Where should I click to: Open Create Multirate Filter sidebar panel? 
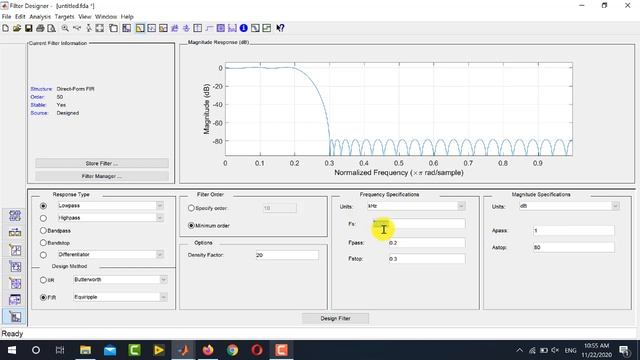15,216
